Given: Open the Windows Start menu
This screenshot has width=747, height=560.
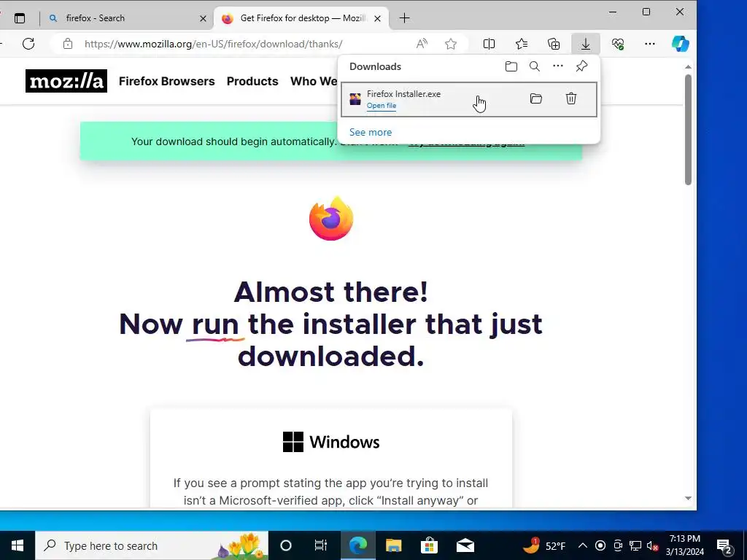Looking at the screenshot, I should [18, 545].
